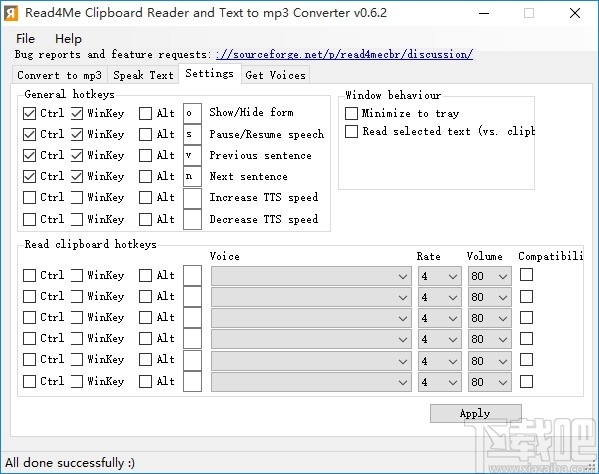Screen dimensions: 599x474
Task: Open the last row Volume dropdown
Action: click(x=490, y=382)
